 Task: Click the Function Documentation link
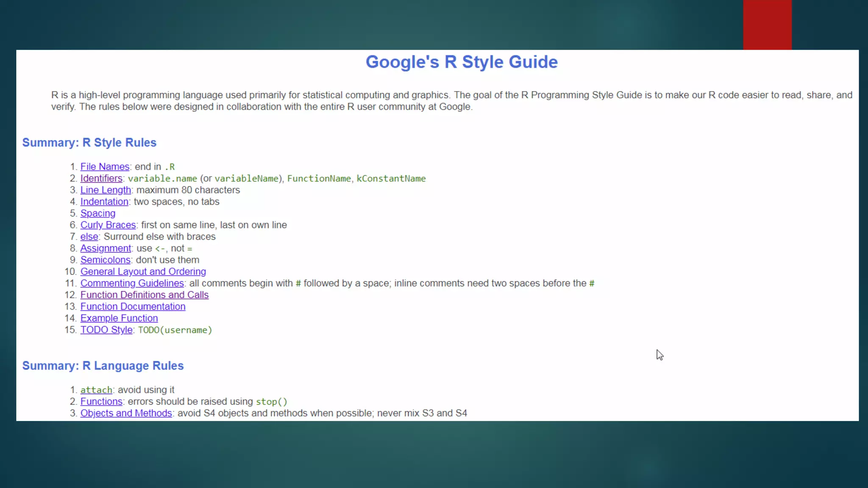133,307
